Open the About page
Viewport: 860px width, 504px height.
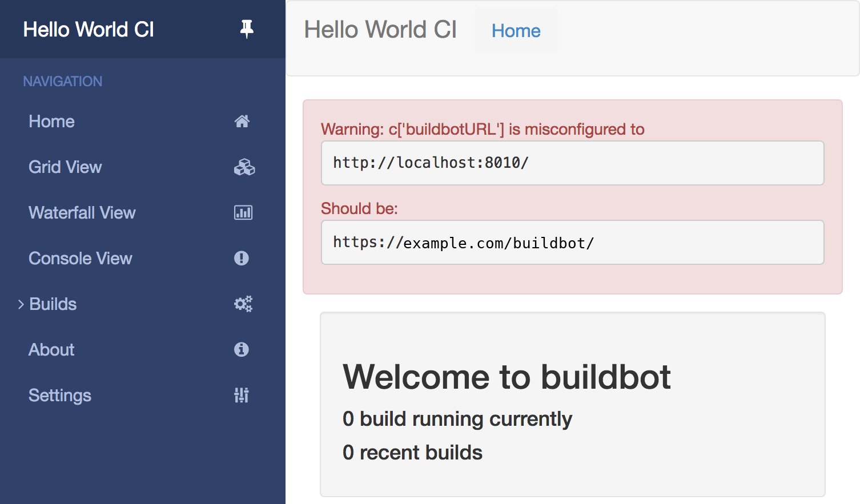pyautogui.click(x=51, y=350)
